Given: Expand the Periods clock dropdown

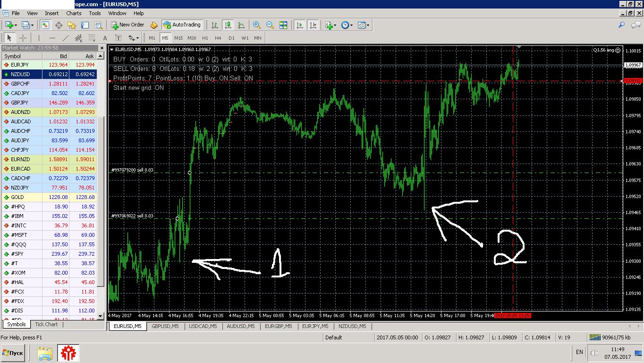Looking at the screenshot, I should pyautogui.click(x=351, y=25).
